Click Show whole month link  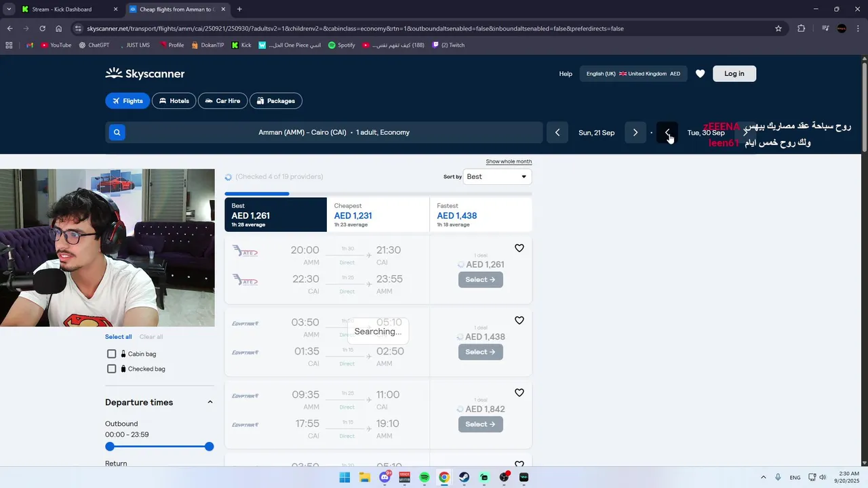tap(509, 161)
